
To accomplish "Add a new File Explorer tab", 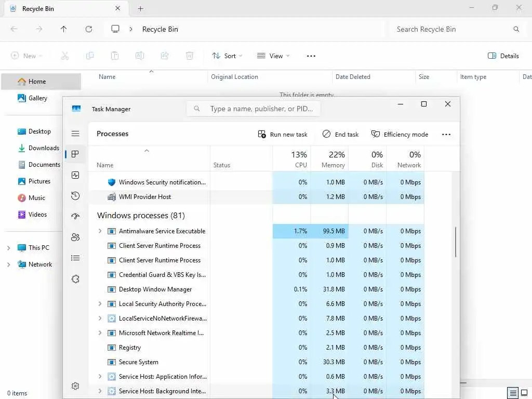I will click(x=140, y=9).
